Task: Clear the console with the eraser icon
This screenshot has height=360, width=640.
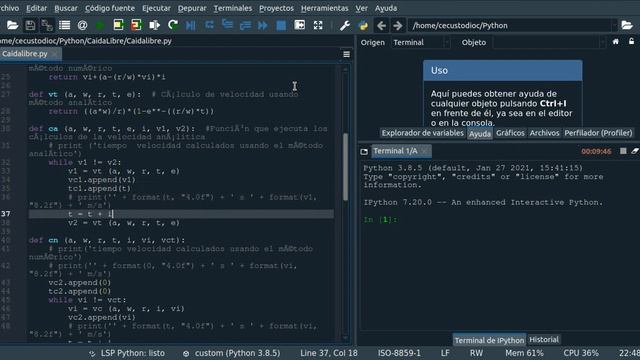Action: [x=635, y=151]
